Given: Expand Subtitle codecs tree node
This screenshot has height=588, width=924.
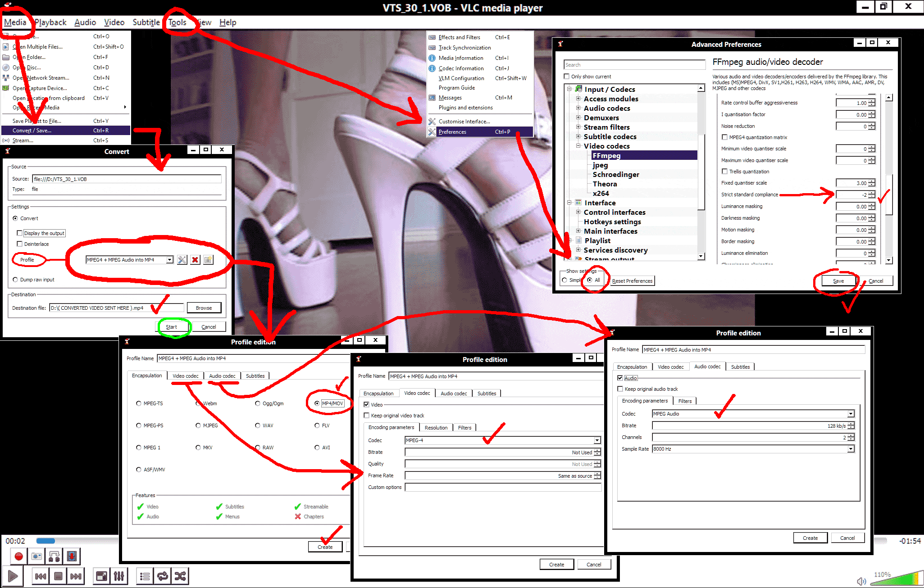Looking at the screenshot, I should click(x=578, y=136).
